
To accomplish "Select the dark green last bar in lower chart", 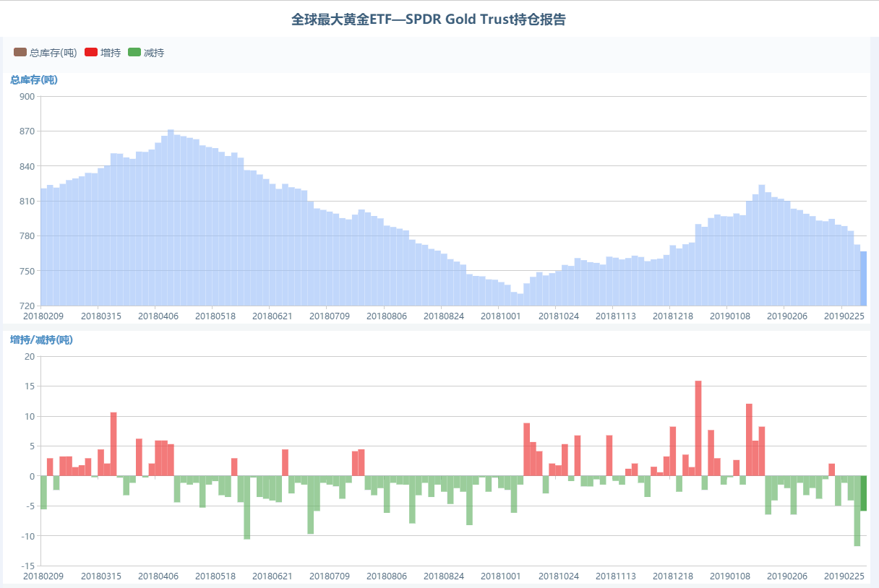I will click(863, 493).
